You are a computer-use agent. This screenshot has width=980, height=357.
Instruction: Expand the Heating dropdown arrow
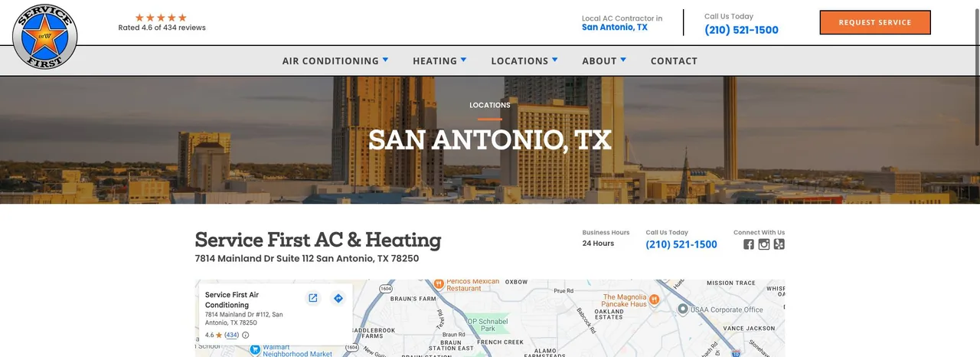[463, 59]
